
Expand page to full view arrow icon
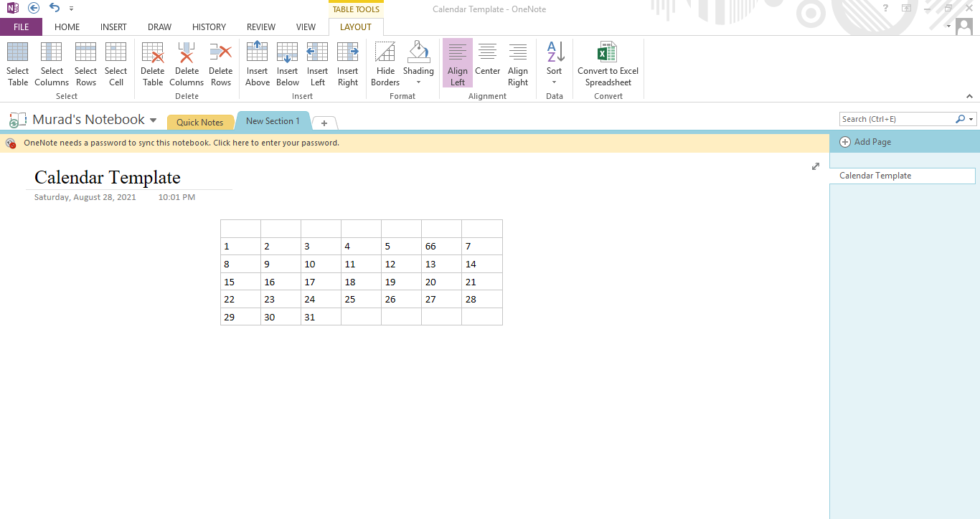click(x=815, y=166)
